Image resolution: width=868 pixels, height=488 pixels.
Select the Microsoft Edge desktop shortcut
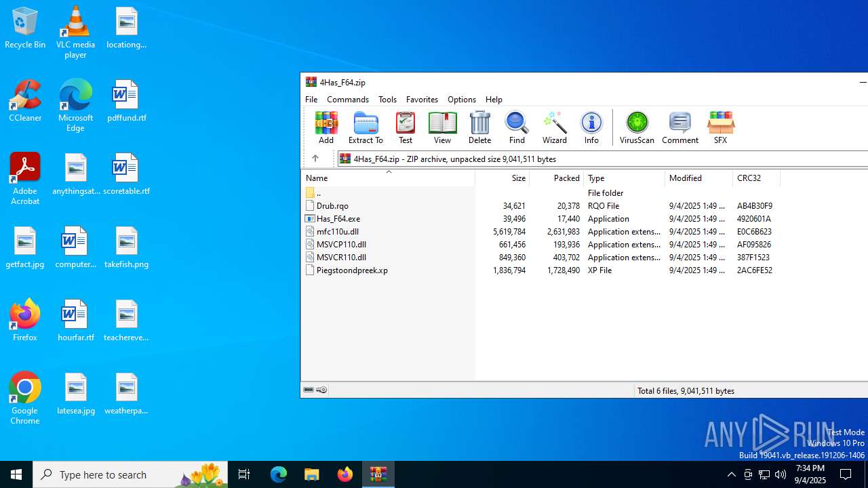(75, 105)
